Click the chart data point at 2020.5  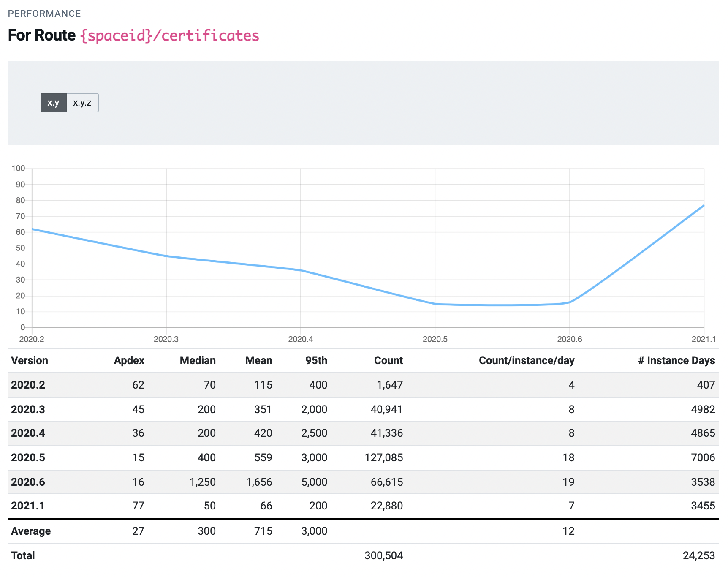point(435,304)
